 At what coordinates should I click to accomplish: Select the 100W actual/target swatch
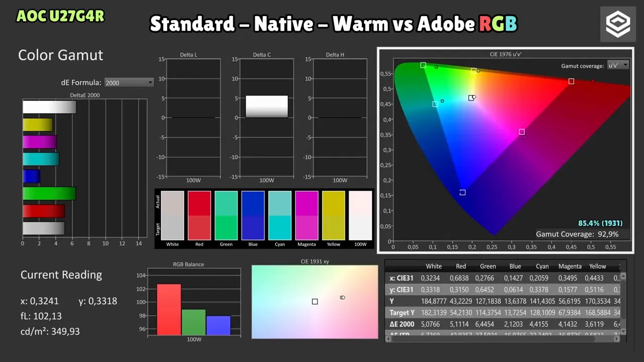tap(360, 215)
